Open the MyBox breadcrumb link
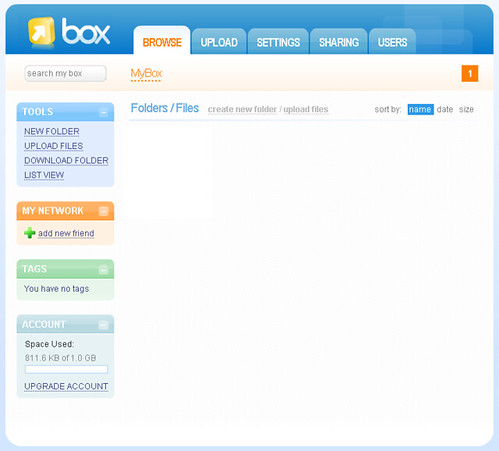499x451 pixels. (x=146, y=74)
